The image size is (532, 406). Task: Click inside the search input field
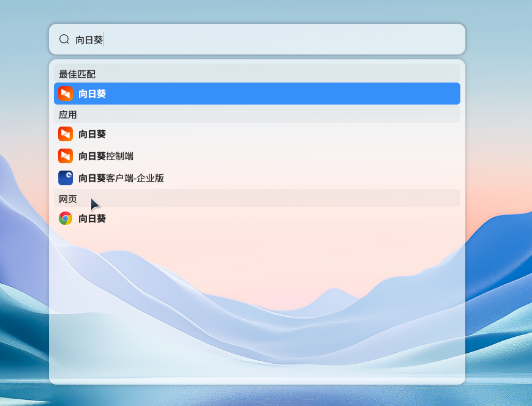click(184, 39)
